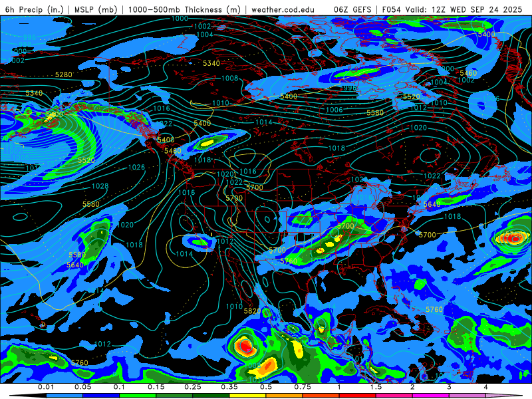Screen dimensions: 532x399
Task: Click the '1008' isobar label over northern Canada
Action: (229, 78)
